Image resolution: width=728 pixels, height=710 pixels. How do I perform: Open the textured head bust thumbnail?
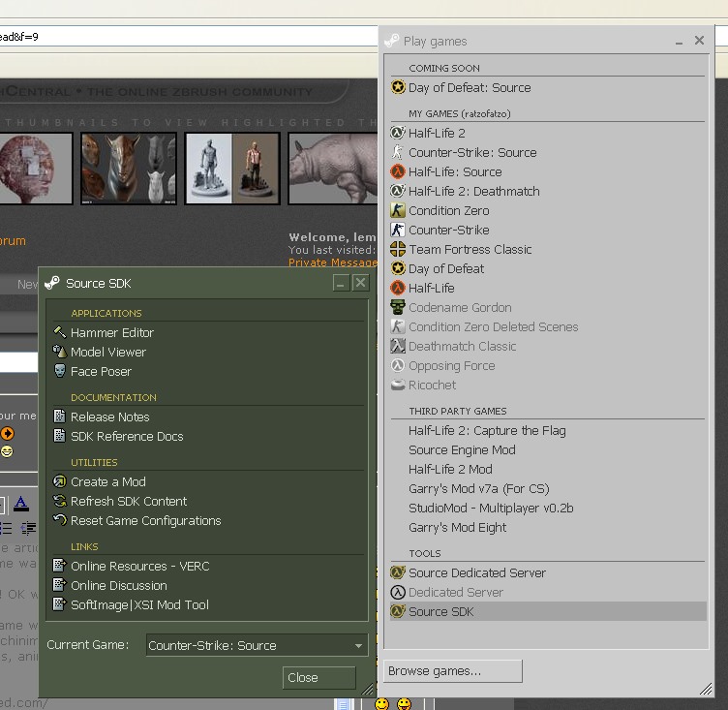36,169
